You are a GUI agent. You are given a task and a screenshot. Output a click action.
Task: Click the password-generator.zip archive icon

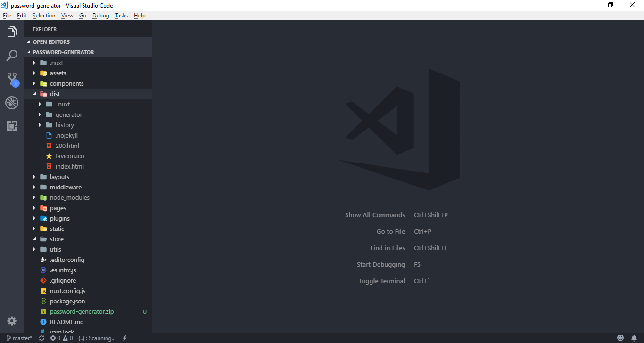pos(43,311)
